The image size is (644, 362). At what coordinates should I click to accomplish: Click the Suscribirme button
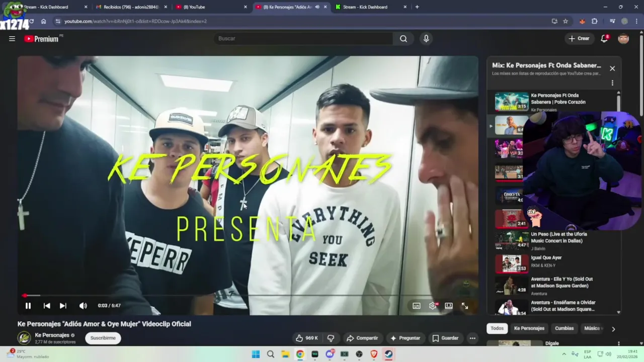(103, 338)
